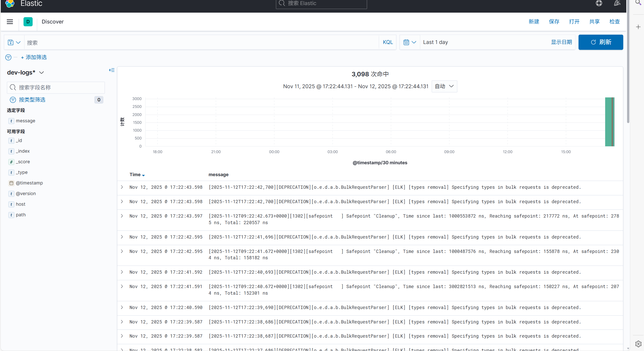The height and width of the screenshot is (351, 644).
Task: Toggle filter by type in sidebar
Action: (32, 100)
